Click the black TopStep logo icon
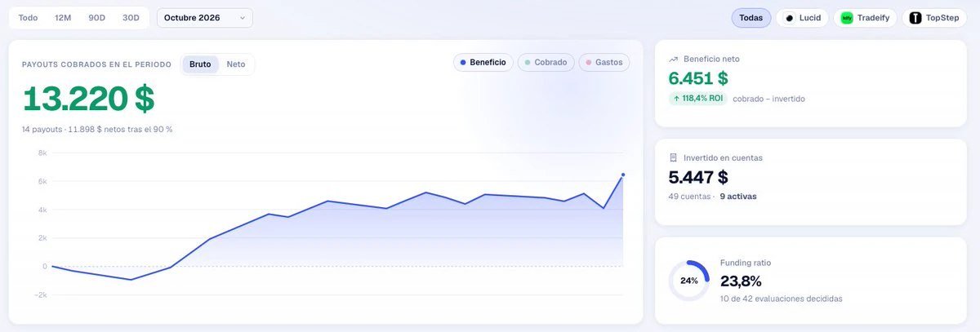 pos(915,18)
